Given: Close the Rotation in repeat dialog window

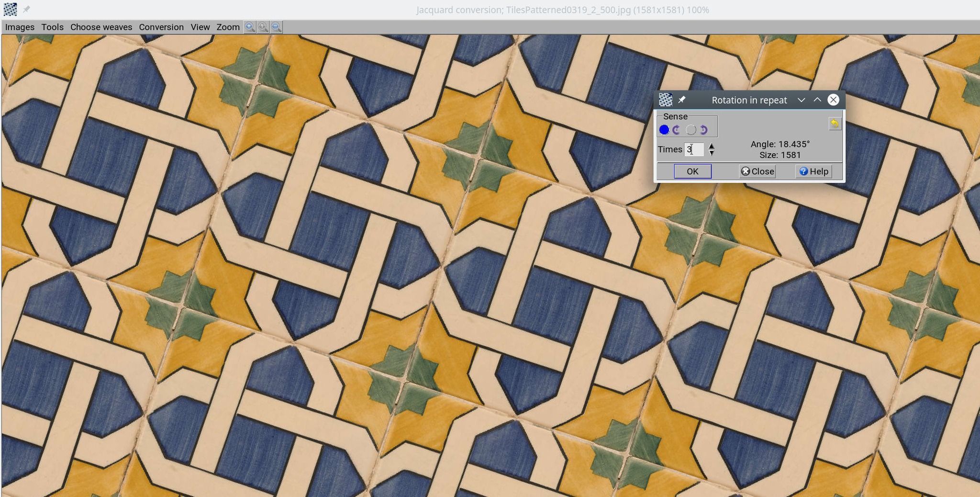Looking at the screenshot, I should [833, 100].
